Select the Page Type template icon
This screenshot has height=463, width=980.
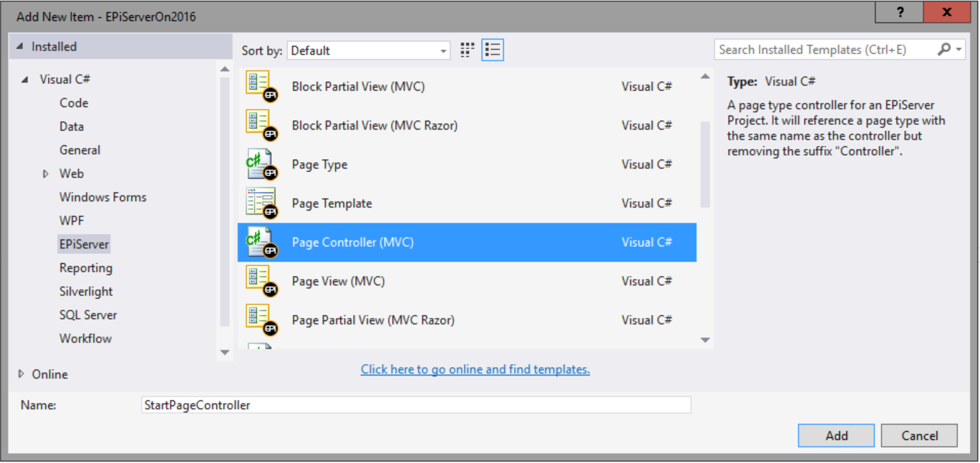[x=261, y=165]
